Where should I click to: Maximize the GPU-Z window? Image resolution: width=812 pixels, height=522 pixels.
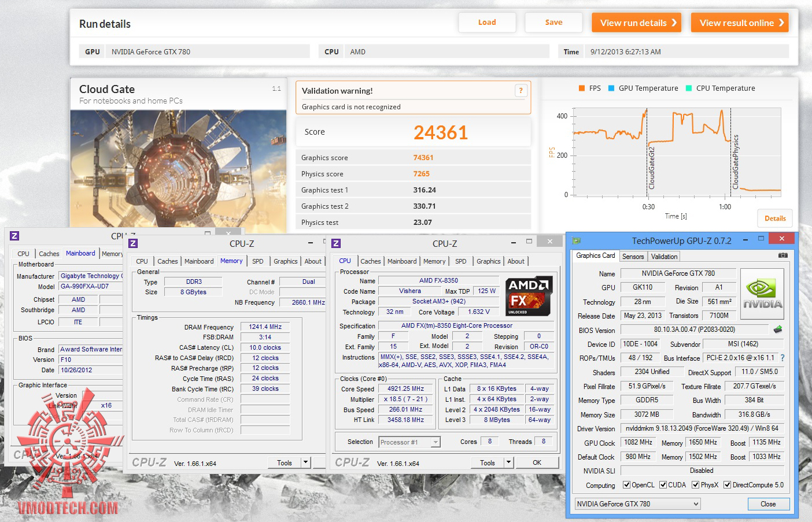pos(761,239)
